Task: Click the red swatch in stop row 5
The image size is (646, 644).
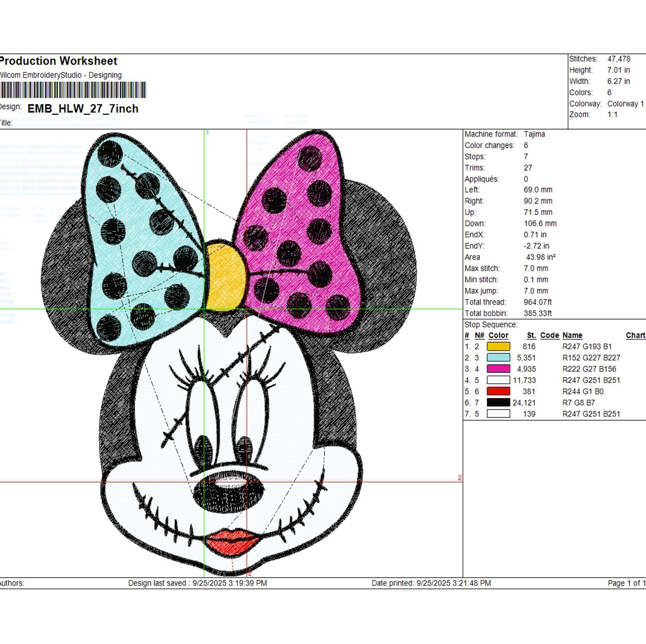Action: pos(498,391)
